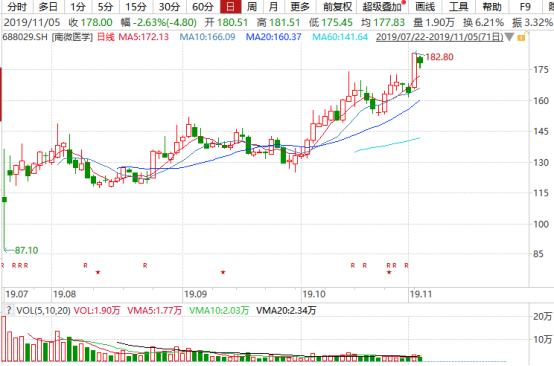This screenshot has width=554, height=366.
Task: Click the first R marker near 19.10
Action: point(353,265)
